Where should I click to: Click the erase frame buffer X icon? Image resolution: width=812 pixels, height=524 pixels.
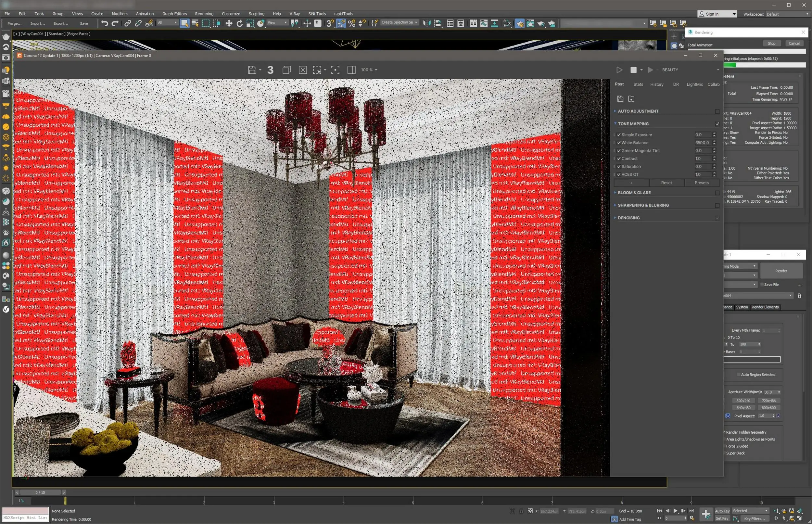(x=303, y=70)
